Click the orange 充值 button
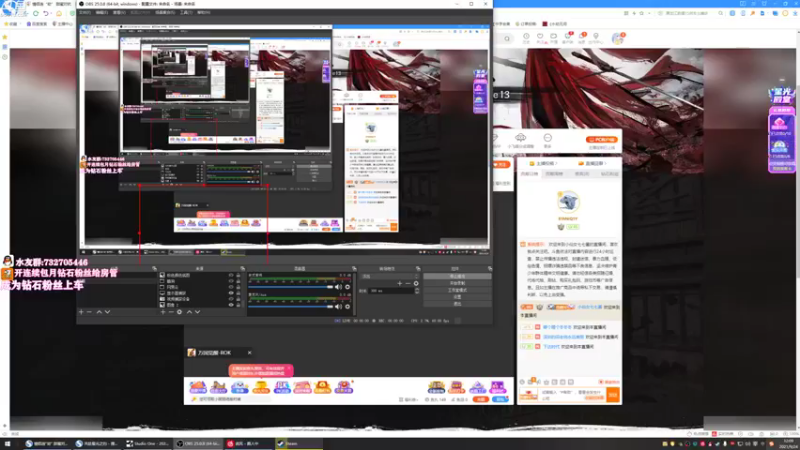Viewport: 800px width, 450px height. coord(481,399)
